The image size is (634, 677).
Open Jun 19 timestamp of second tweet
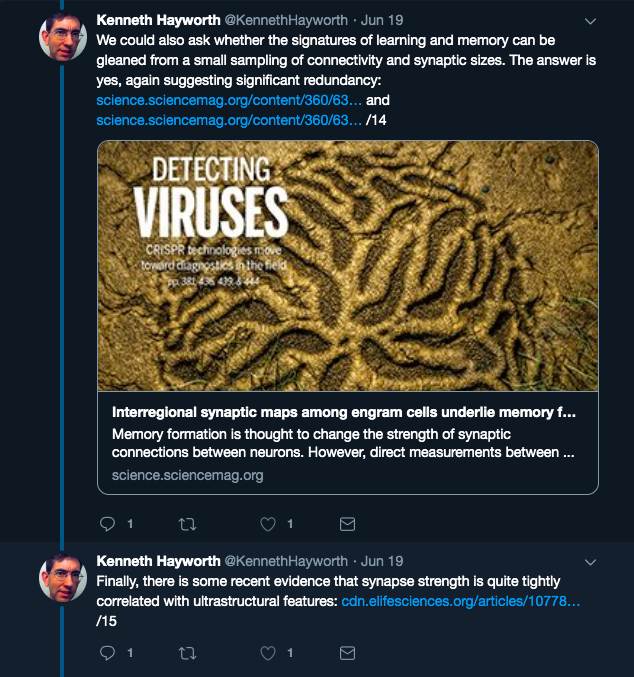[382, 561]
